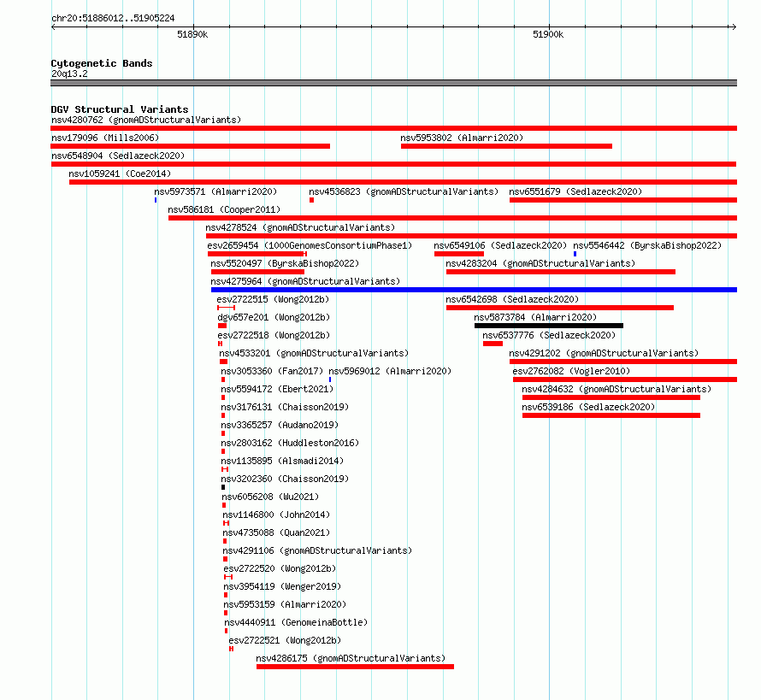Click nsv3202360 (Chaisson2019) label
761x700 pixels.
(285, 479)
